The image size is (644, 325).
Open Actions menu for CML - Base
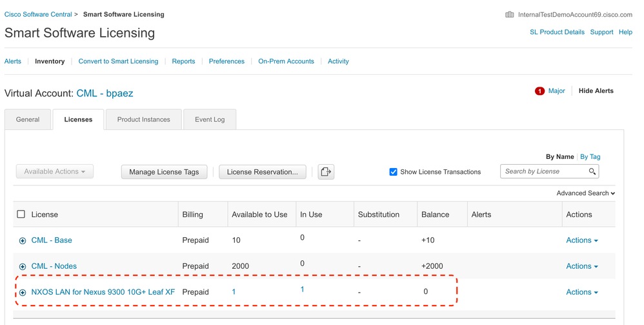pos(581,240)
